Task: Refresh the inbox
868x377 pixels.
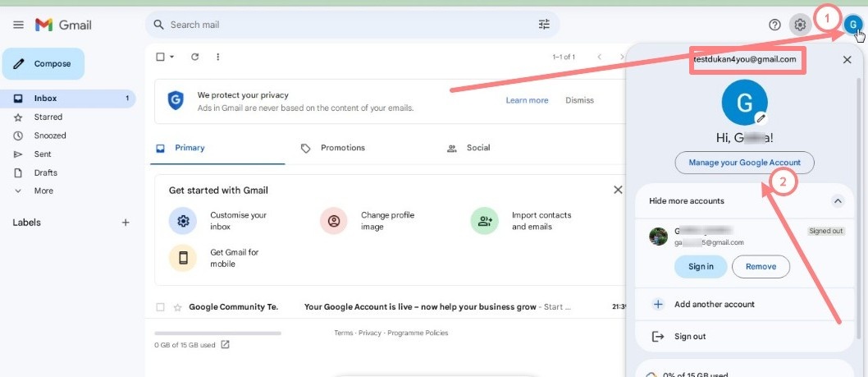Action: pos(195,57)
